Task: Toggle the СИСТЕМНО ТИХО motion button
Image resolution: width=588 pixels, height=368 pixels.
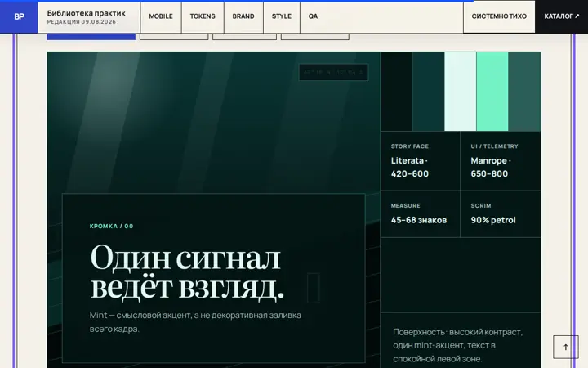Action: pos(499,16)
